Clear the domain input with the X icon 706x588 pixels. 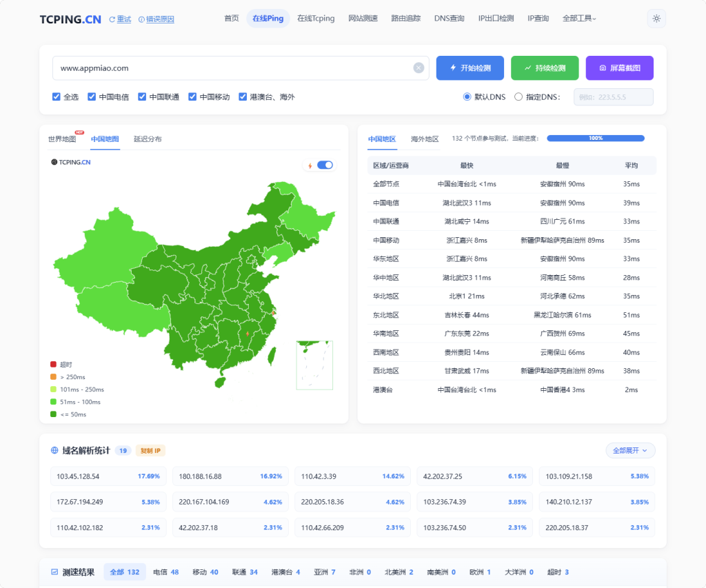(x=418, y=68)
